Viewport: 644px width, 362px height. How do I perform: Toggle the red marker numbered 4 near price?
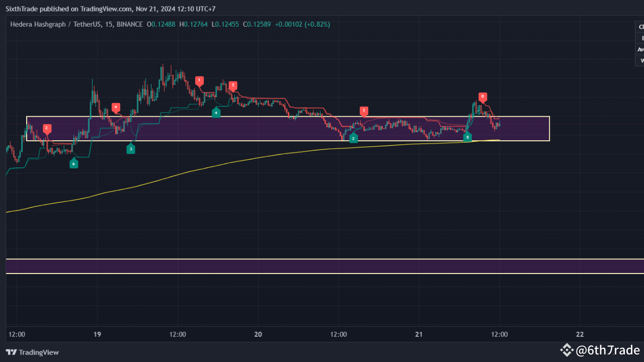[116, 108]
